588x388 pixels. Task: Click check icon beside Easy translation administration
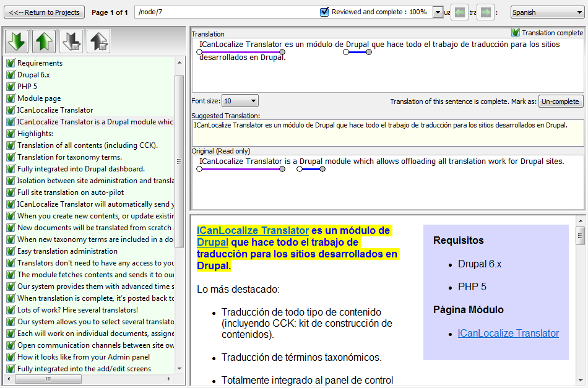[x=11, y=251]
